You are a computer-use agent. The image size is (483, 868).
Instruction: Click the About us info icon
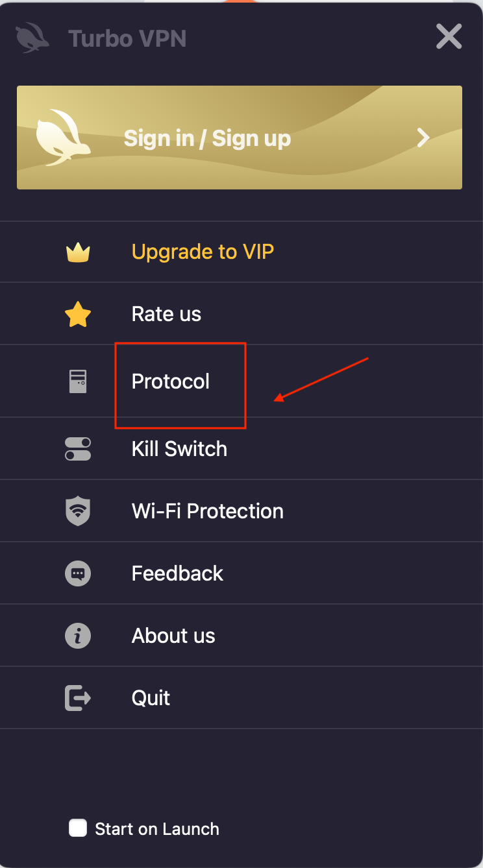tap(78, 636)
